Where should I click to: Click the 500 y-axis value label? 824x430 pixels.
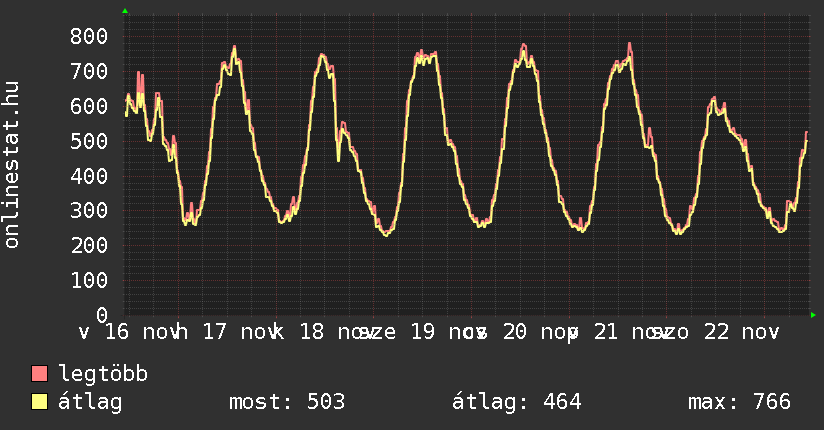click(x=89, y=141)
